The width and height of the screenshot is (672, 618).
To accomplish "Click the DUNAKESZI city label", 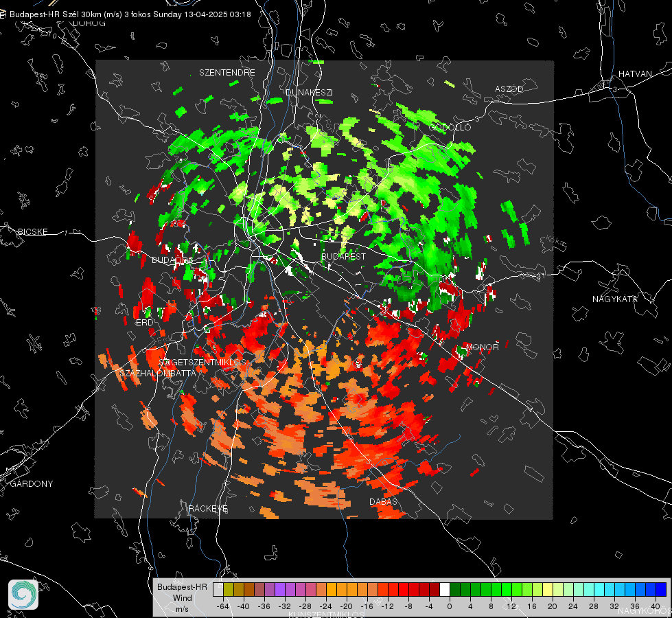I will pyautogui.click(x=309, y=92).
